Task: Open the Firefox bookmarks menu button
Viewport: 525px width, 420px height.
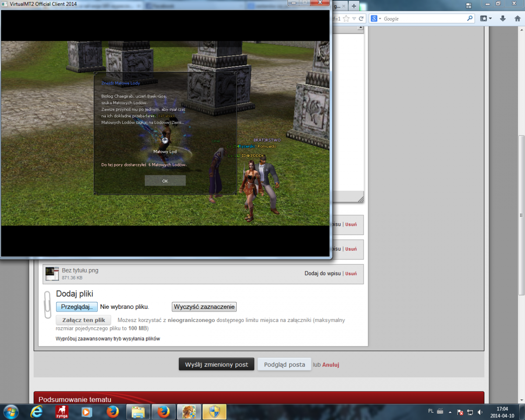Action: tap(486, 18)
